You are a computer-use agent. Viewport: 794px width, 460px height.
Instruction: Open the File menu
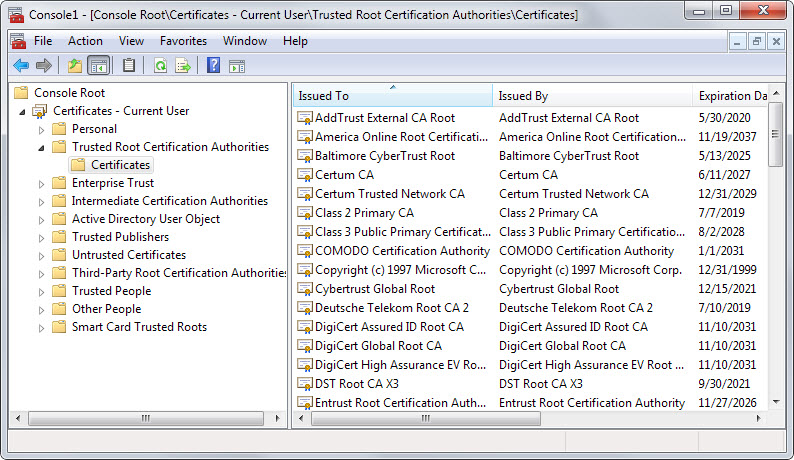pos(43,41)
